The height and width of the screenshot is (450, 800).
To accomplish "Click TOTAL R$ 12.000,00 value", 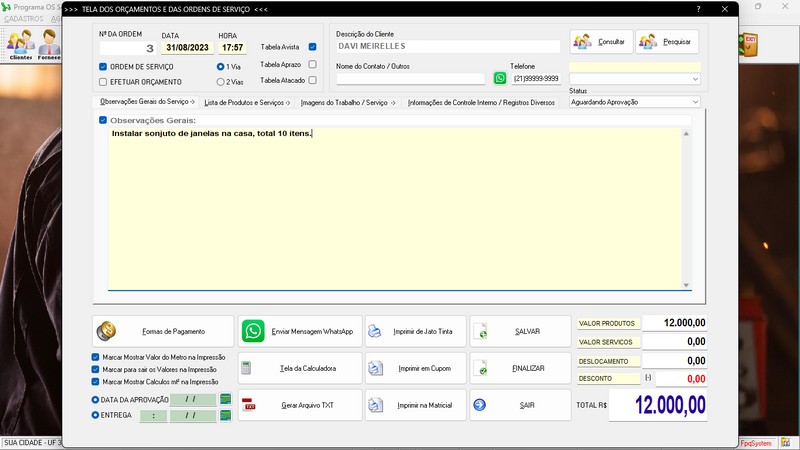I will click(658, 405).
